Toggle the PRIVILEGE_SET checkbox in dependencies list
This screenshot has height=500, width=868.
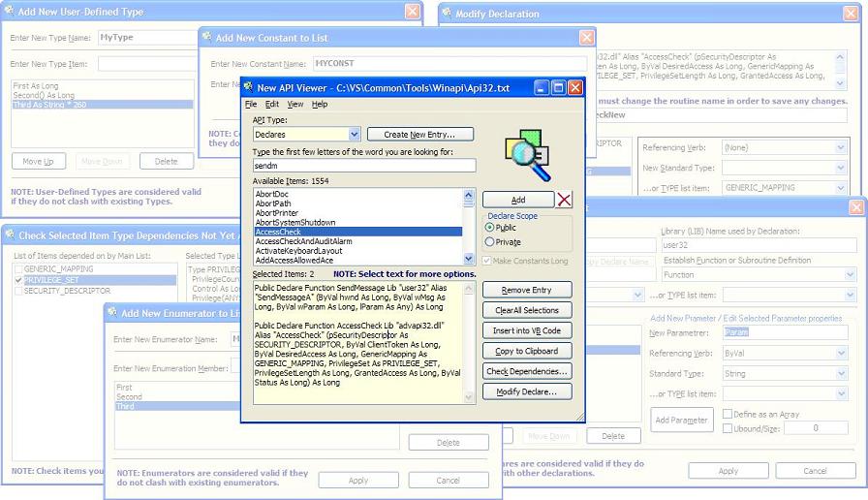click(x=18, y=280)
